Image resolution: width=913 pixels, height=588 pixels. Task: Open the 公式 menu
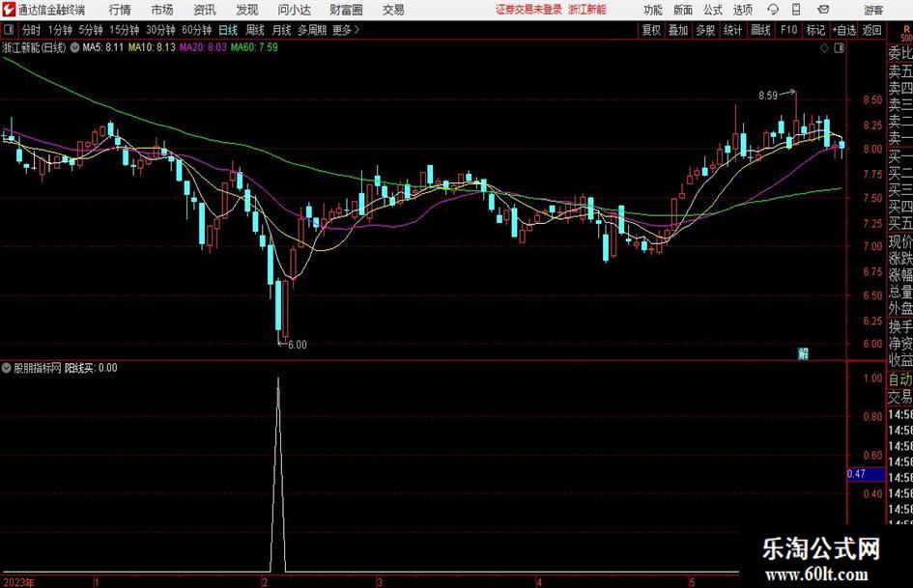click(x=712, y=10)
